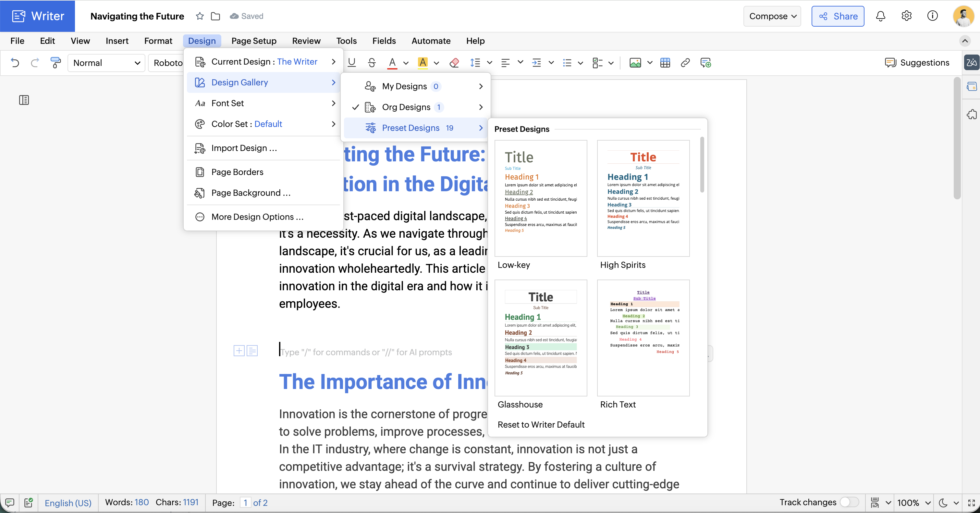Viewport: 980px width, 513px height.
Task: Click the notifications bell icon
Action: point(880,16)
